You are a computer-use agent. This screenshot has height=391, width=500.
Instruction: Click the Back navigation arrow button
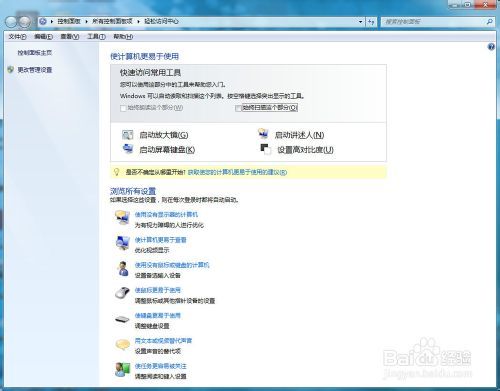(x=11, y=22)
